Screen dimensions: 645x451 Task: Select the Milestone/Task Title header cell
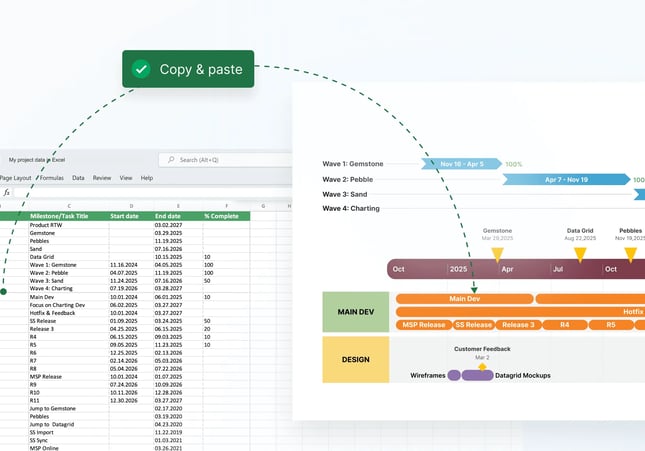pyautogui.click(x=69, y=216)
